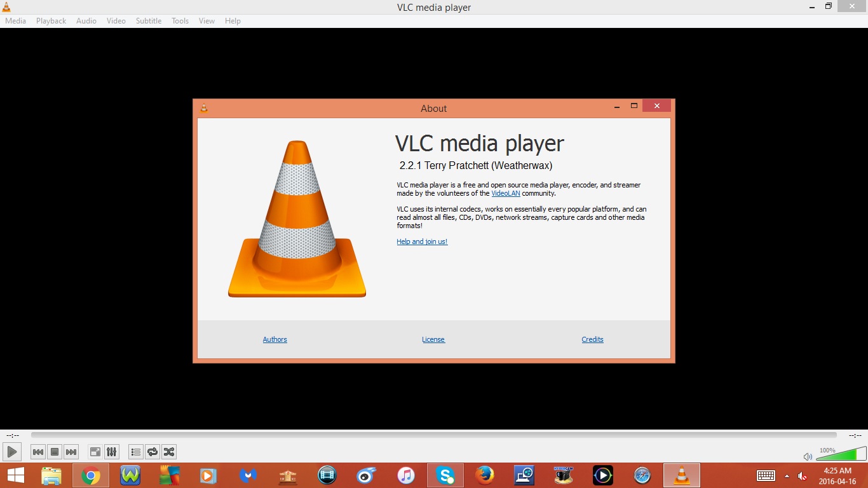Click the elapsed time label beside the seek bar
Viewport: 868px width, 488px height.
[x=12, y=436]
